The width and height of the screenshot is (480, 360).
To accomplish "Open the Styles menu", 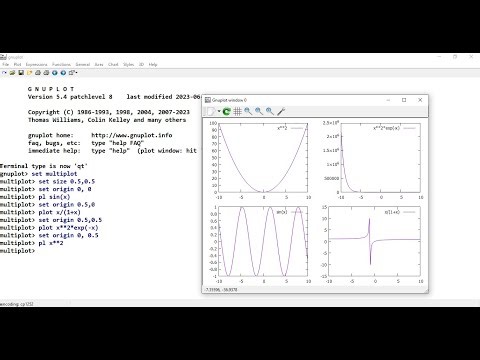I will pyautogui.click(x=128, y=64).
